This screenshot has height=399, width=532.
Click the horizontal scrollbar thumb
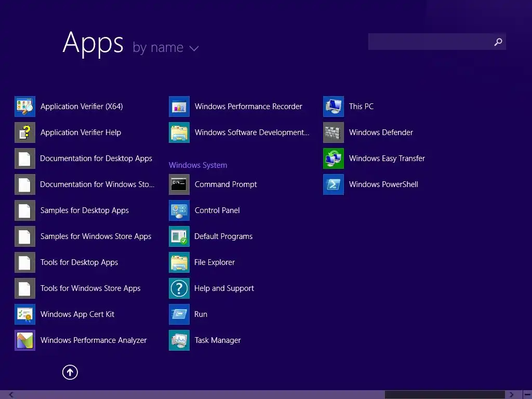pos(445,395)
